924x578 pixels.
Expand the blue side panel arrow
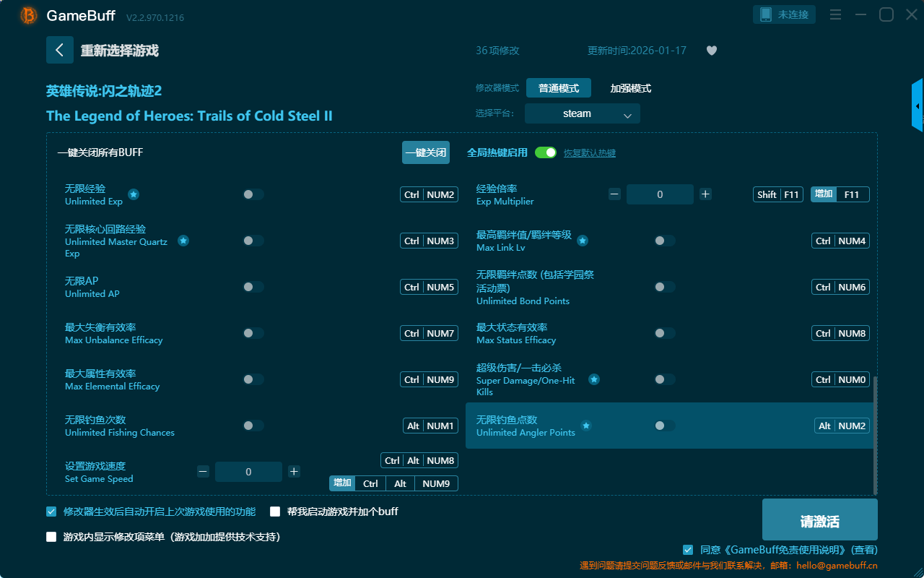tap(918, 106)
